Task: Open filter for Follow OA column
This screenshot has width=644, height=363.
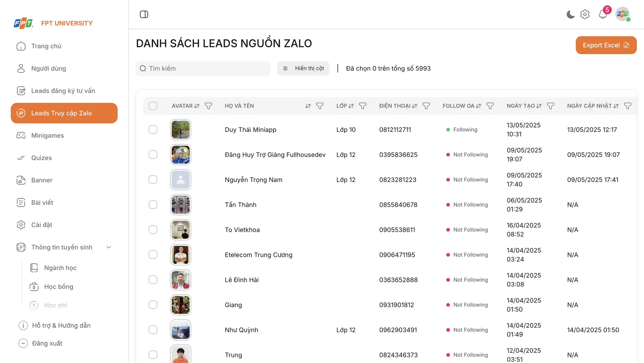Action: [490, 106]
